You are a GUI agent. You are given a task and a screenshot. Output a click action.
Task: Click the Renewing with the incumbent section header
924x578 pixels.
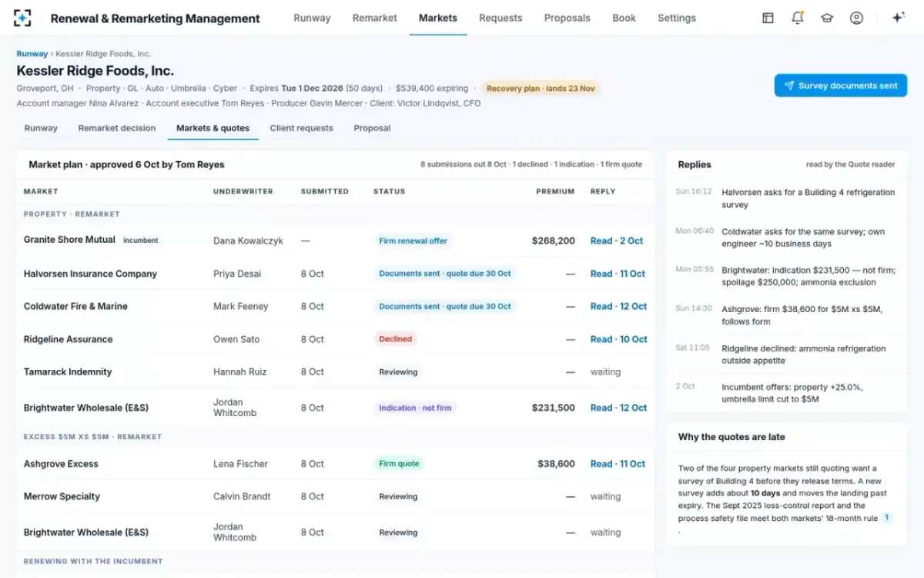[x=93, y=561]
